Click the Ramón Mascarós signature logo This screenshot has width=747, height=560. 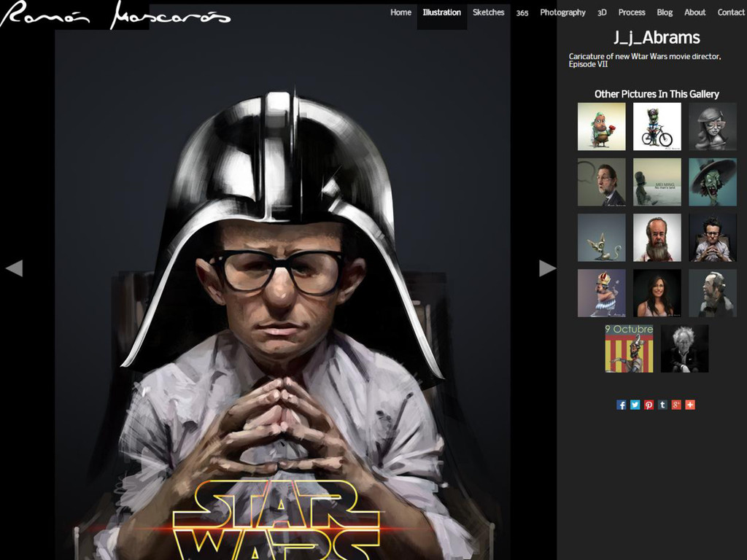[x=115, y=15]
